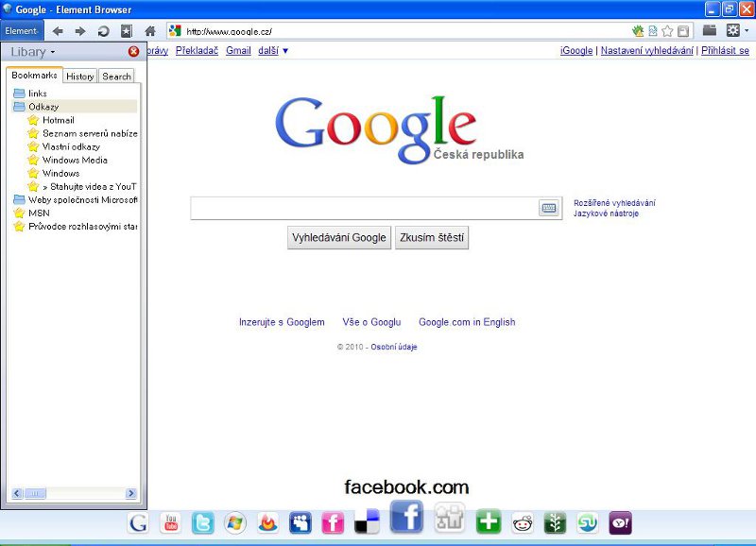756x546 pixels.
Task: Open the Seznam serverů bookmark
Action: [x=82, y=133]
